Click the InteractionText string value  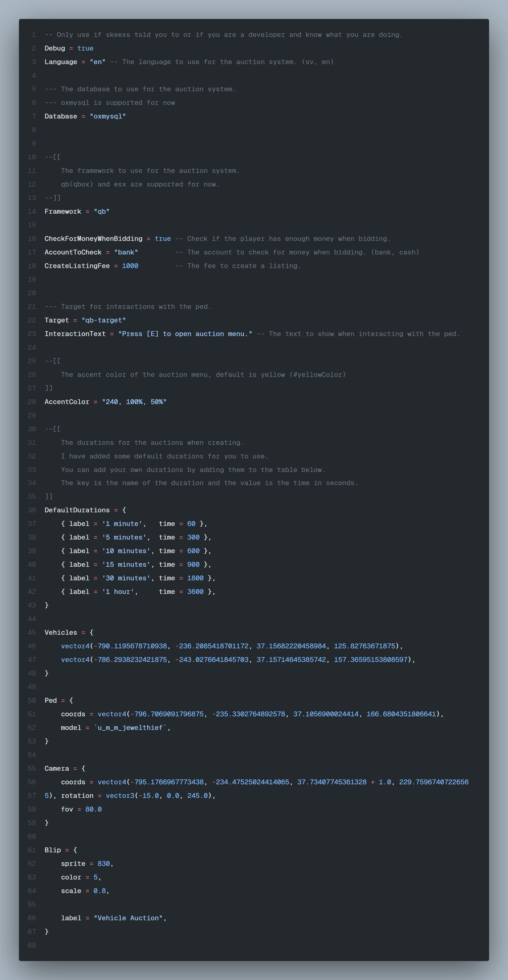(x=185, y=334)
